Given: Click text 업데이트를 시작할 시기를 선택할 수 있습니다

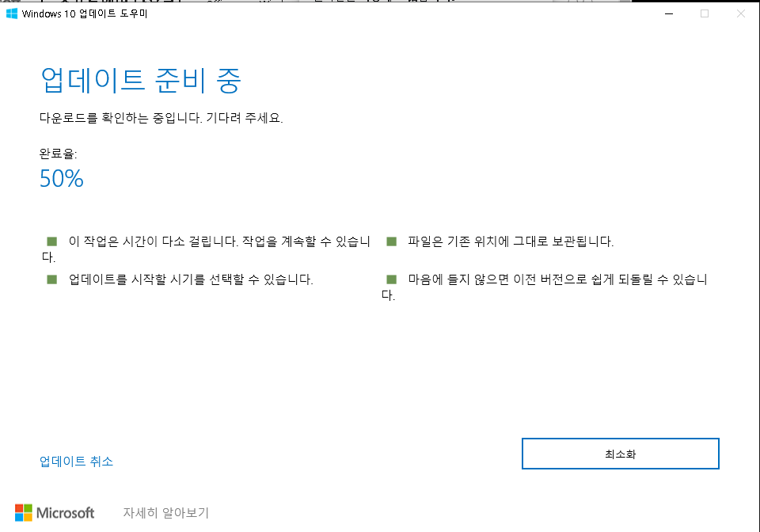Looking at the screenshot, I should click(x=191, y=279).
